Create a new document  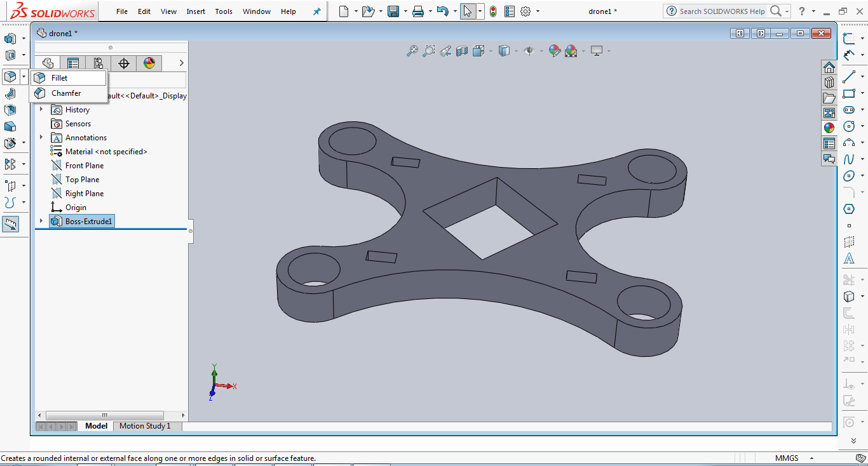tap(344, 11)
